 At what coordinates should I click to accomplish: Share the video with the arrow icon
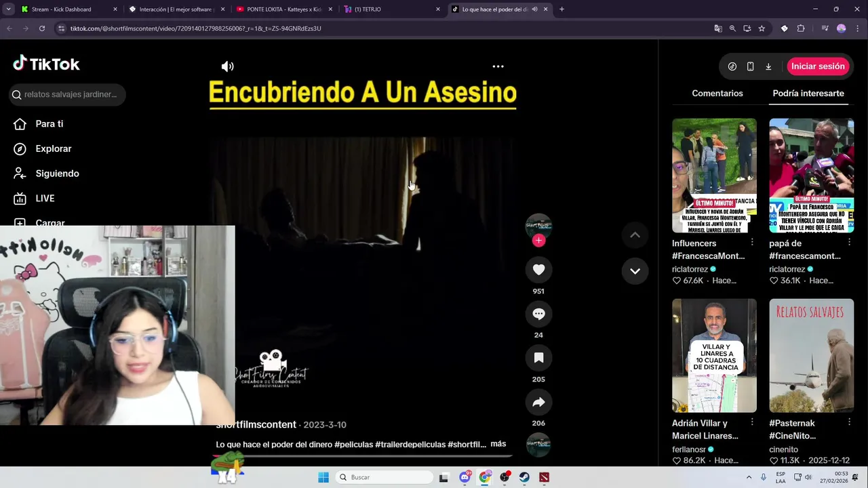(538, 402)
